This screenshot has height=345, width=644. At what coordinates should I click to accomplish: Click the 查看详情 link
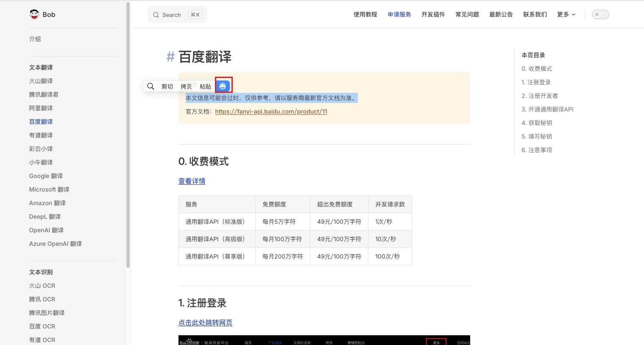click(x=192, y=181)
